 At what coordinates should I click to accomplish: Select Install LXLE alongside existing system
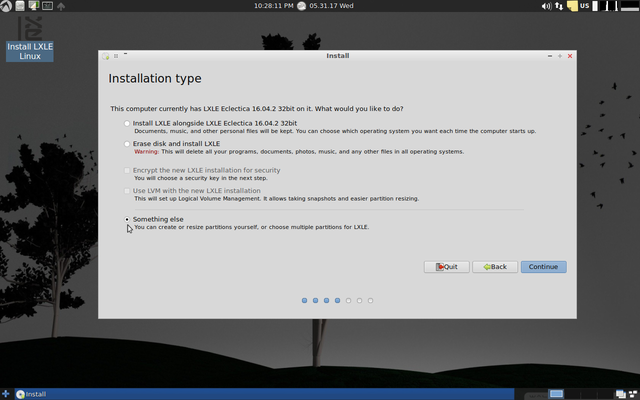[127, 123]
